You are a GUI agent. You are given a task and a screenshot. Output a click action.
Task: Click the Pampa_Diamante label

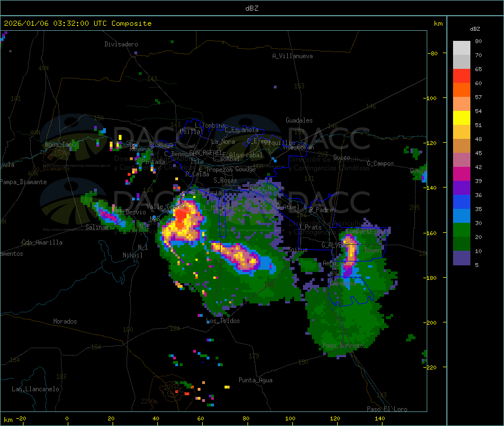24,182
